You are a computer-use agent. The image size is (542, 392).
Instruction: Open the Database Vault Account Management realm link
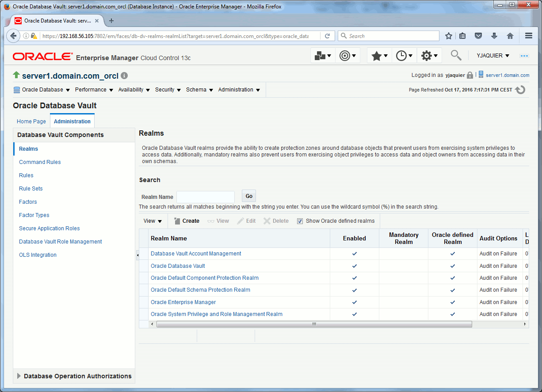195,253
